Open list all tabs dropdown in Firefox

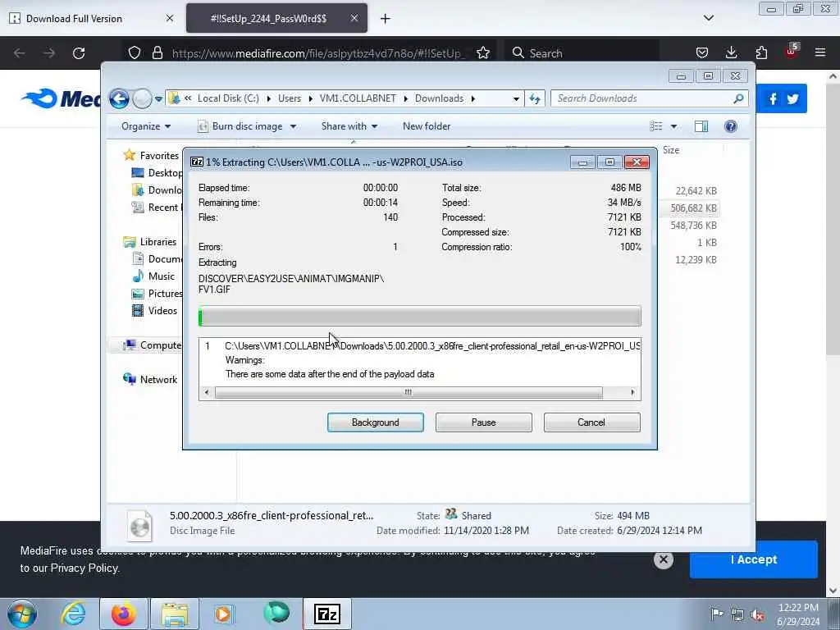coord(708,18)
